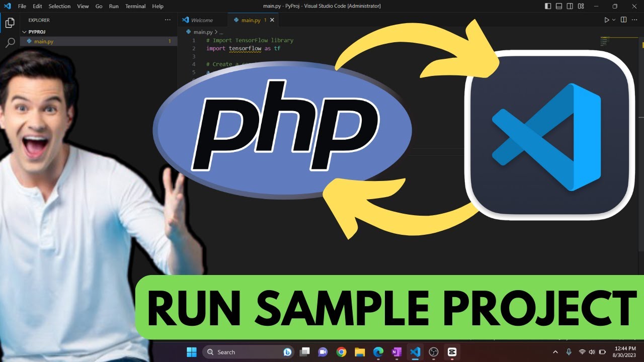
Task: Show hidden system tray icons
Action: tap(555, 352)
